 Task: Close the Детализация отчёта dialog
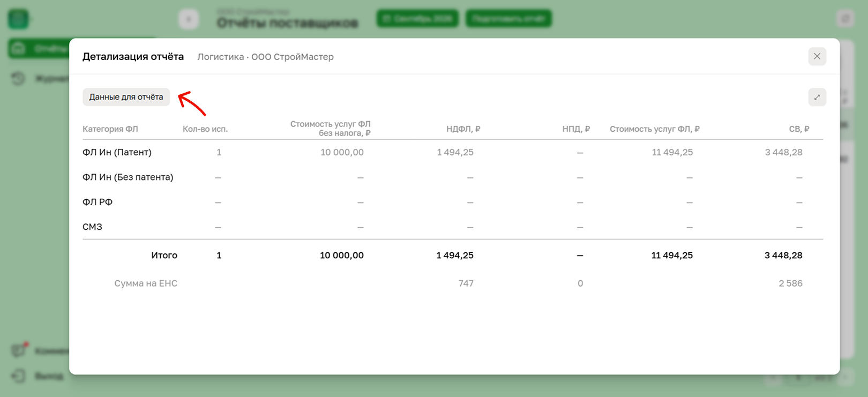click(817, 56)
